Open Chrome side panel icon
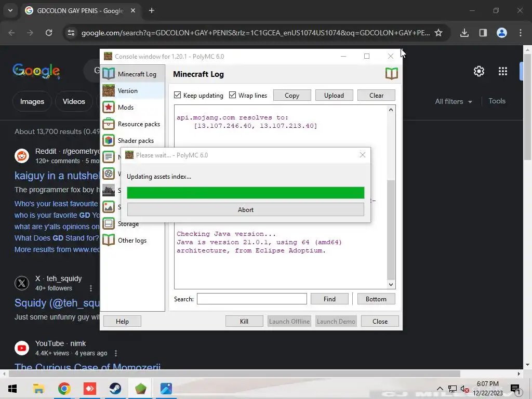Viewport: 532px width, 399px height. pos(483,33)
